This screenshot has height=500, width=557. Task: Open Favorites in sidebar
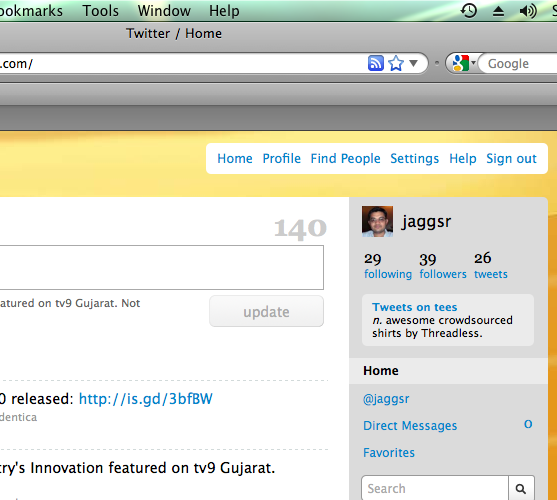coord(389,453)
